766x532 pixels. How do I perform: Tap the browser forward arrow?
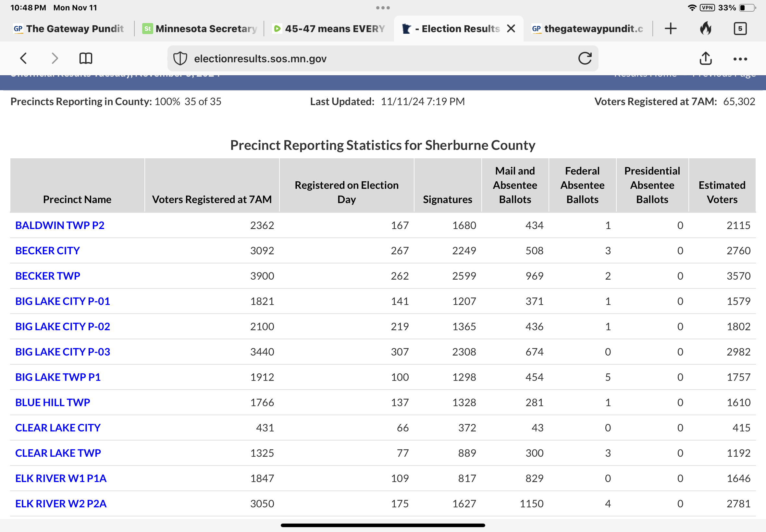55,58
